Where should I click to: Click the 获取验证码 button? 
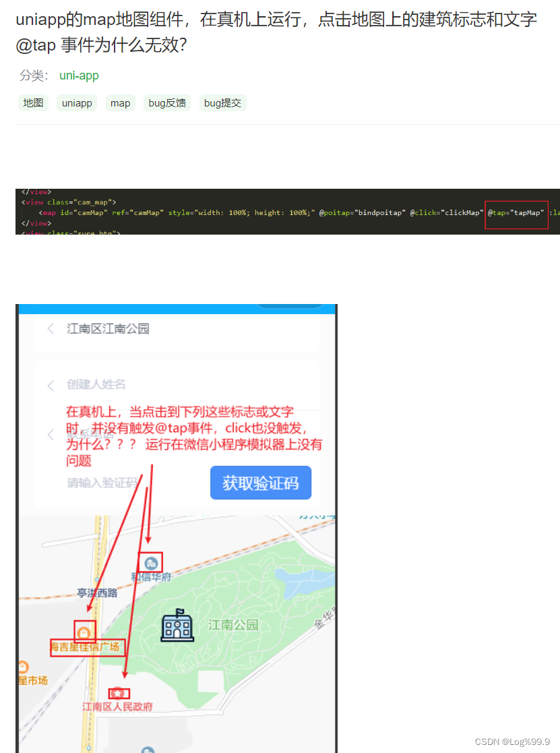[x=261, y=483]
